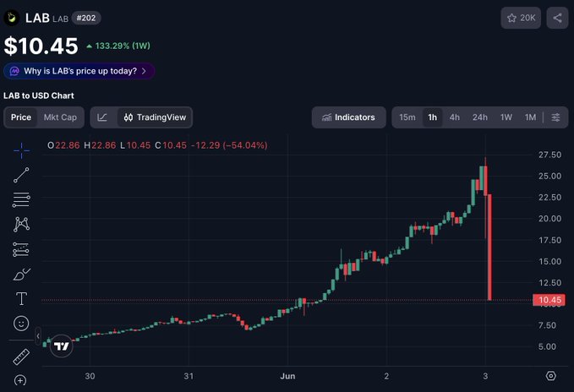Screen dimensions: 574x392
Task: Open chart settings hexagon gear icon
Action: pos(550,376)
